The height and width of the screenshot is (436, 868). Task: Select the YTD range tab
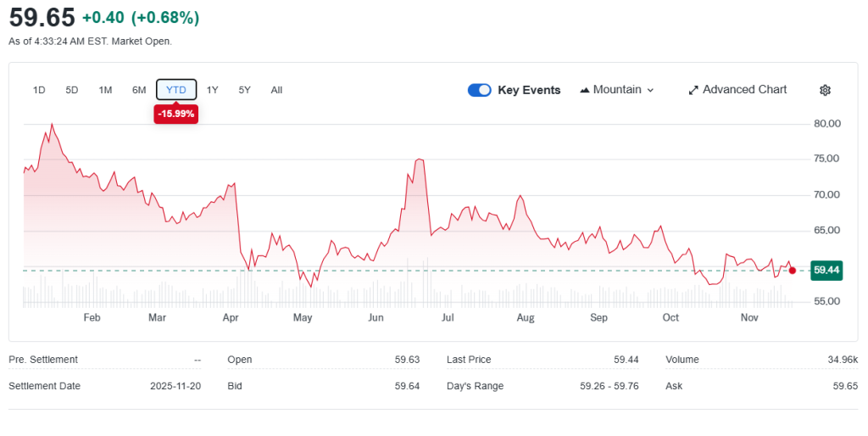[176, 90]
